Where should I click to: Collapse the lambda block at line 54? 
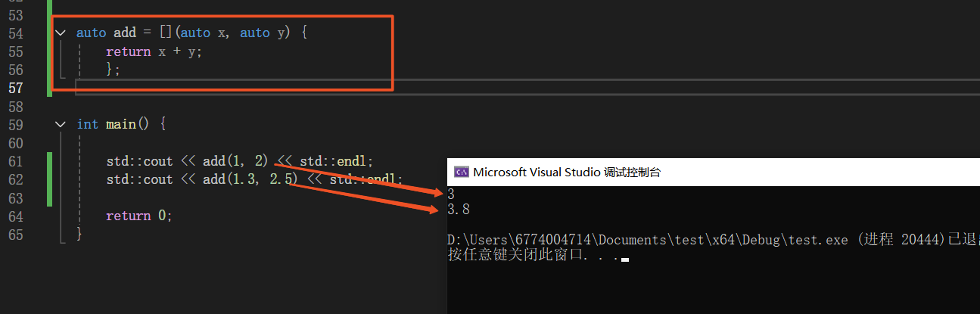click(60, 33)
